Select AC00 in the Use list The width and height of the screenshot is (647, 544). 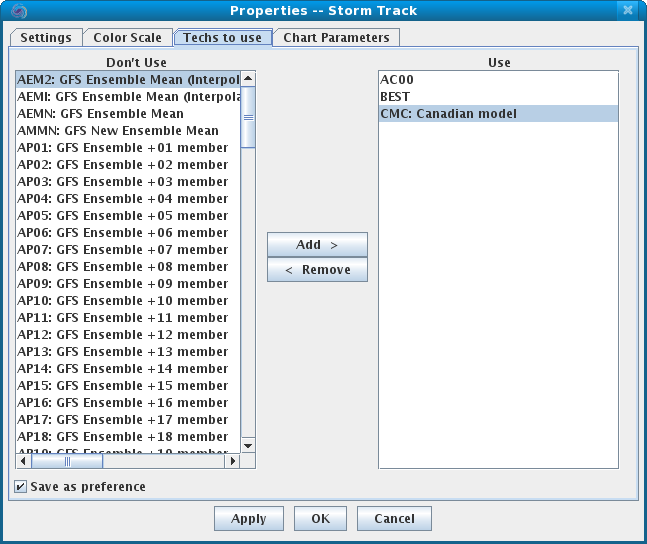pos(397,80)
